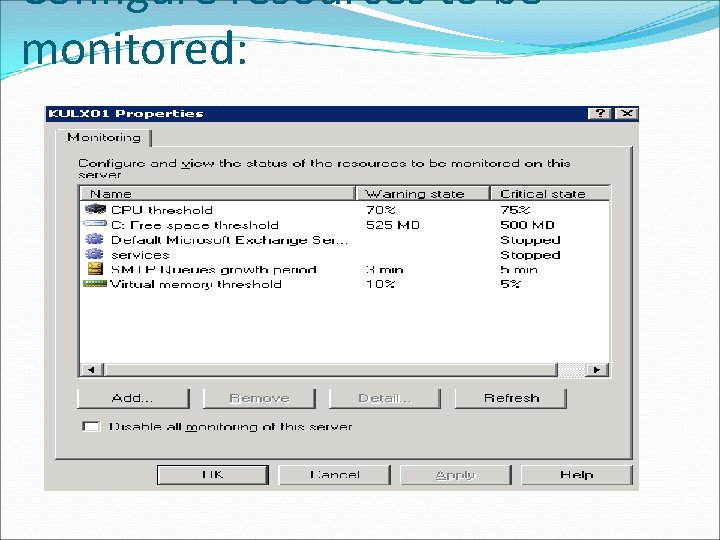Click the 75% critical state value

point(515,210)
